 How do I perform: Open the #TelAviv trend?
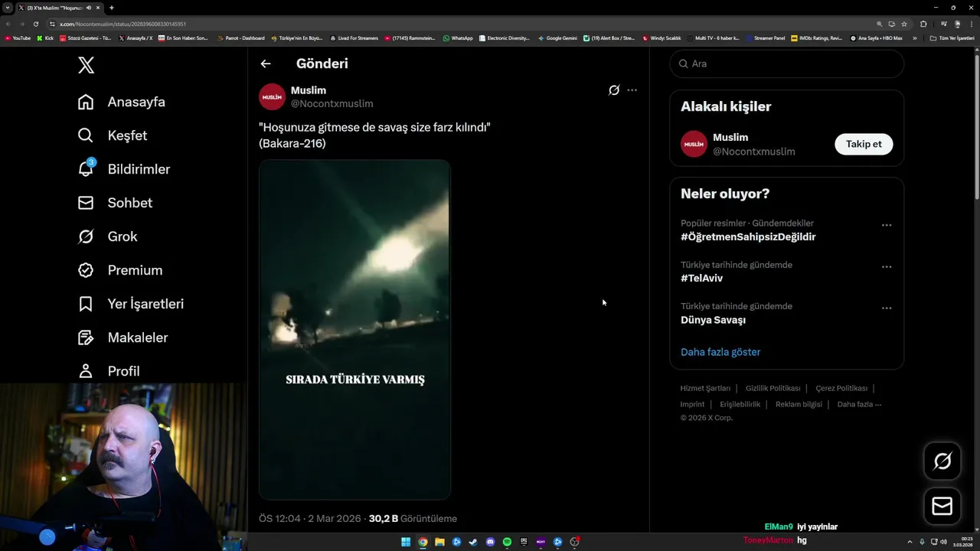click(701, 279)
